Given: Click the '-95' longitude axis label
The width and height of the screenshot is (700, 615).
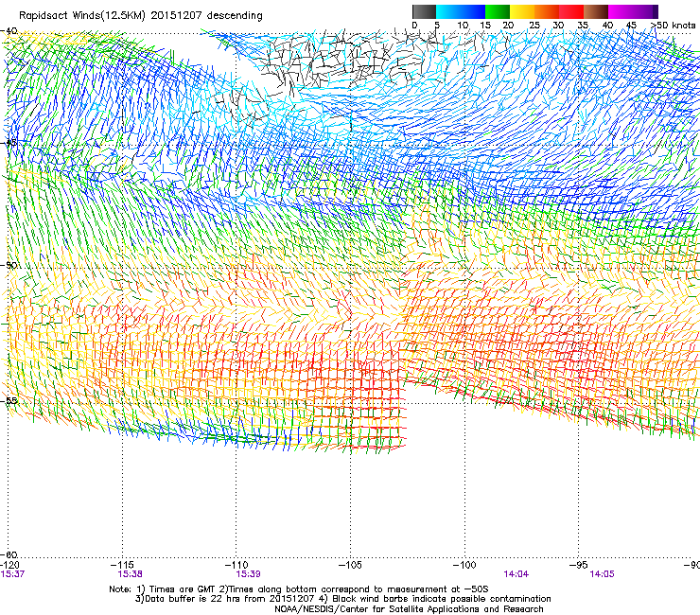Looking at the screenshot, I should (579, 565).
